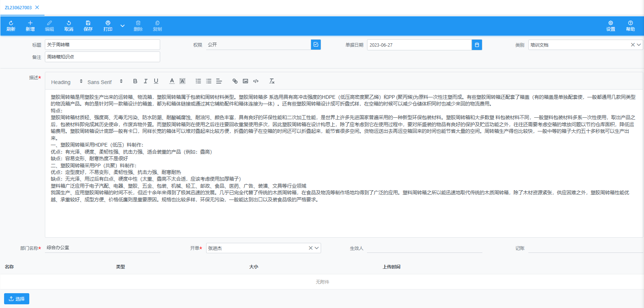Insert a code block in the editor
644x308 pixels.
256,81
